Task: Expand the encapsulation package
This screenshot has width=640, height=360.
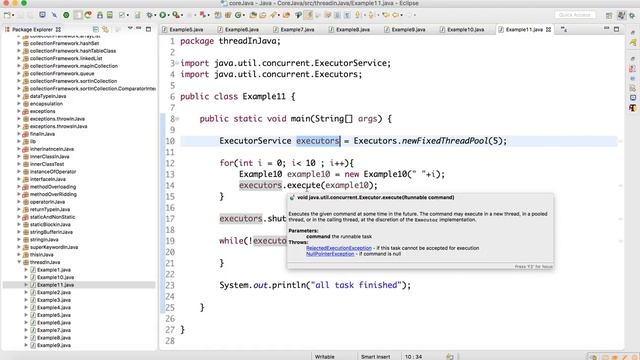Action: point(19,103)
